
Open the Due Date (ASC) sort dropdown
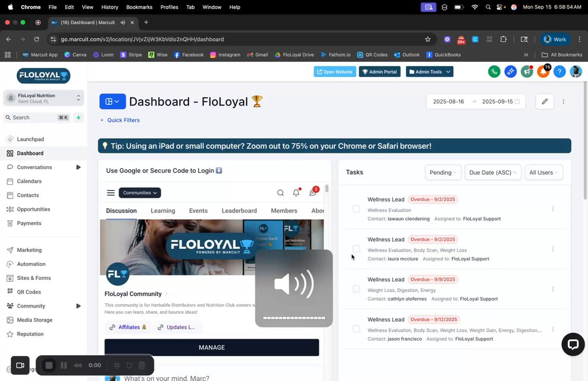tap(493, 173)
